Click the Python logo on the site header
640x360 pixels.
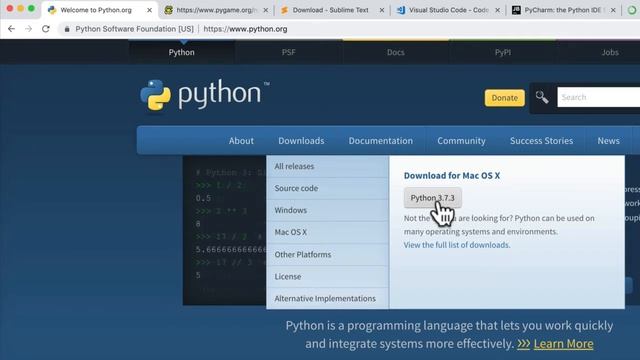point(204,95)
